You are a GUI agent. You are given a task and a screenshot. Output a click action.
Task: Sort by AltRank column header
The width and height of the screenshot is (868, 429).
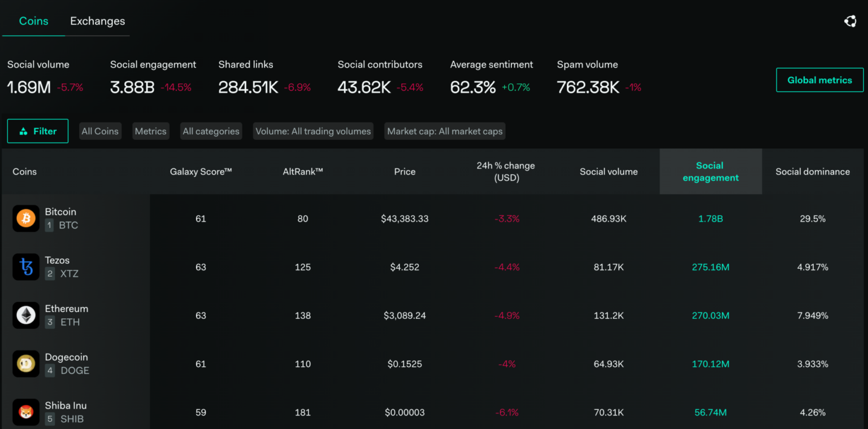click(303, 172)
